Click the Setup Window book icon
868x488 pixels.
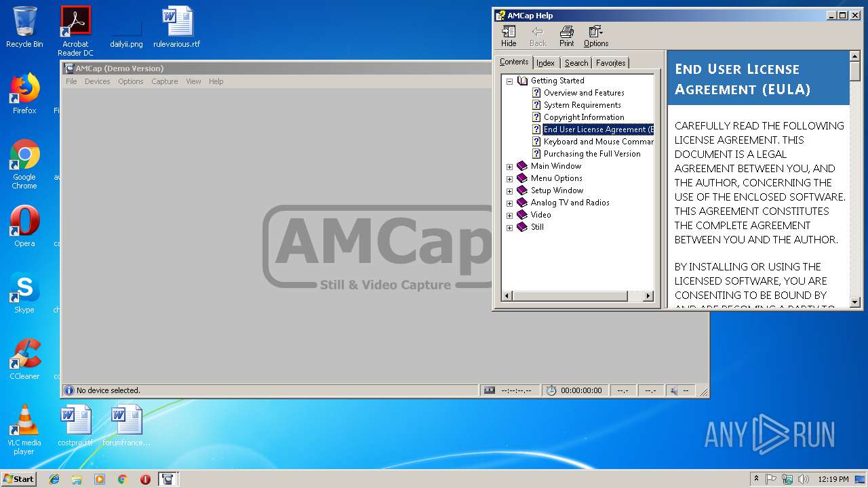[x=522, y=190]
